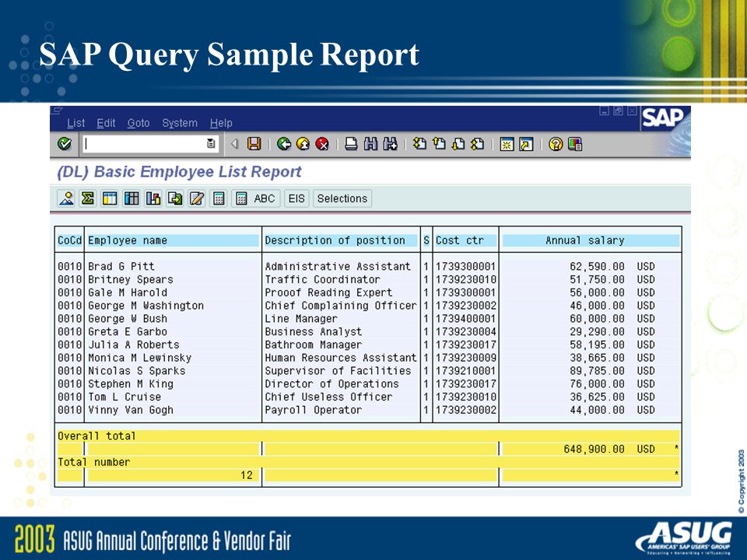Open the command field history dropdown
This screenshot has height=560, width=747.
[211, 144]
